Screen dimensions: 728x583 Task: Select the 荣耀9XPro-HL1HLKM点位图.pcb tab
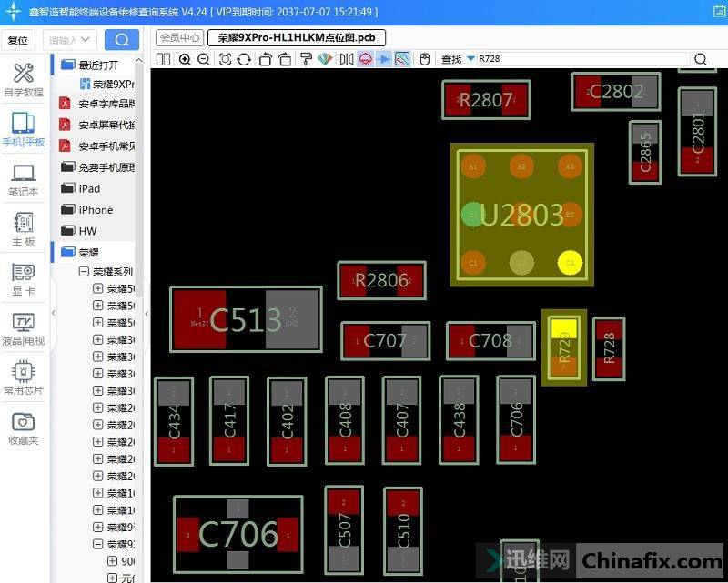click(x=297, y=38)
